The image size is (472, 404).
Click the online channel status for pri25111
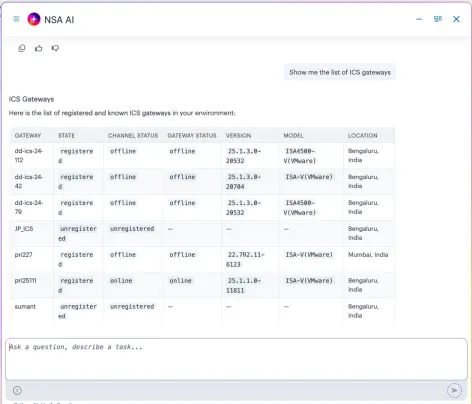tap(121, 281)
